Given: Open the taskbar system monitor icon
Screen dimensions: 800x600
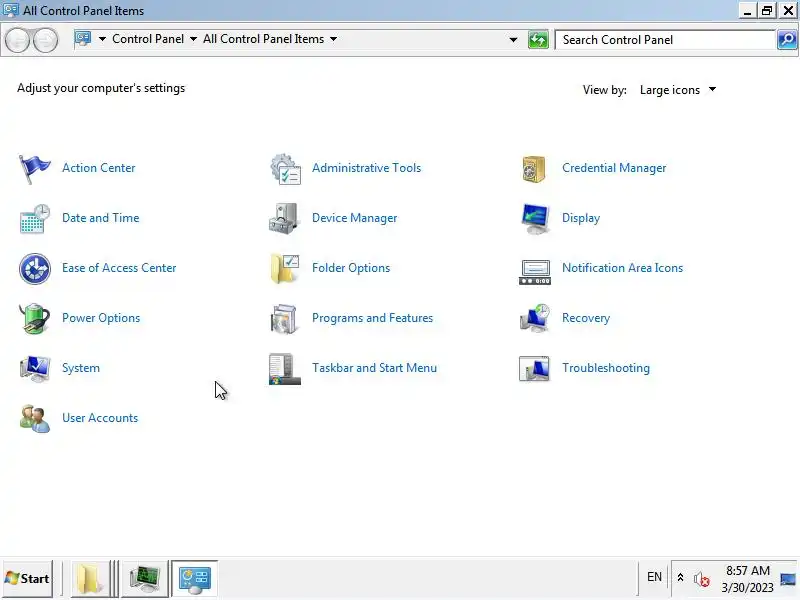Looking at the screenshot, I should tap(145, 579).
